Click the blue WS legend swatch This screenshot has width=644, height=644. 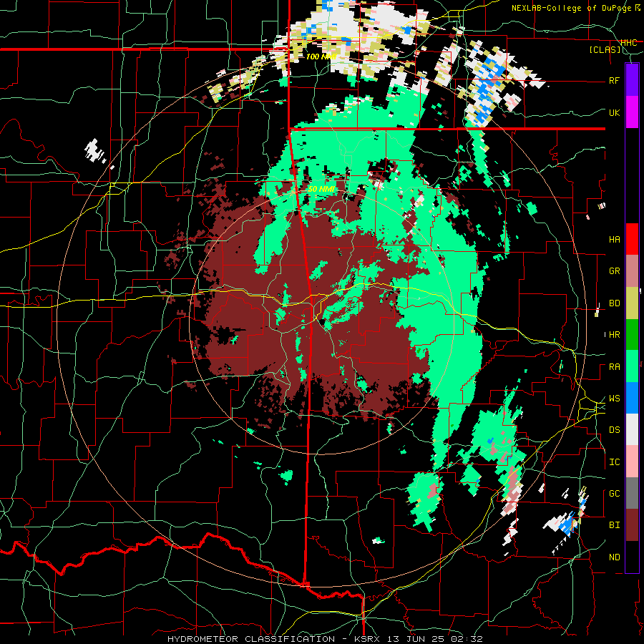pyautogui.click(x=632, y=398)
